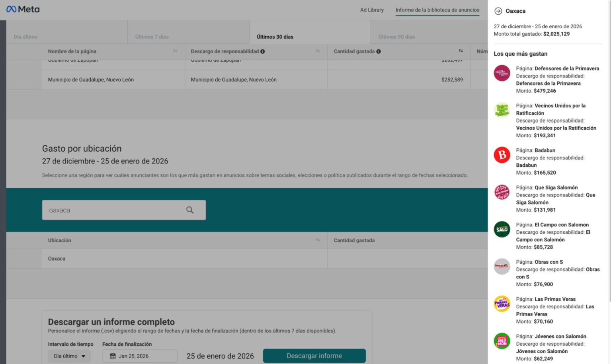Click the Los que más gastan heading
The height and width of the screenshot is (364, 611).
tap(521, 54)
